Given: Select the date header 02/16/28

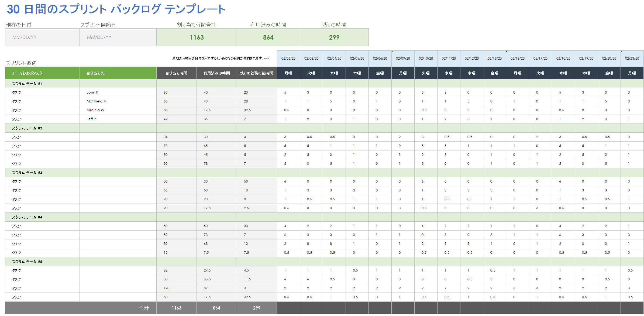Looking at the screenshot, I should coord(518,59).
